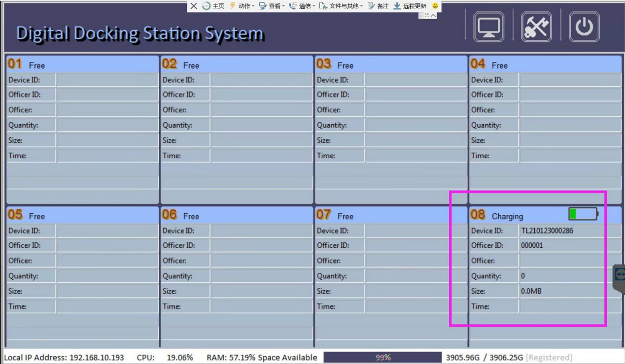Open the 动作 (Actions) dropdown menu
The width and height of the screenshot is (625, 364).
[x=242, y=6]
